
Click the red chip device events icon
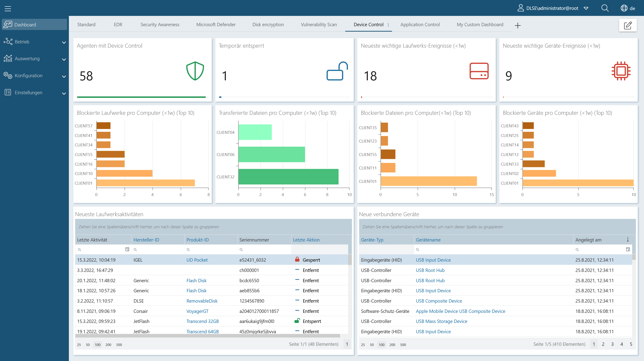(x=621, y=71)
